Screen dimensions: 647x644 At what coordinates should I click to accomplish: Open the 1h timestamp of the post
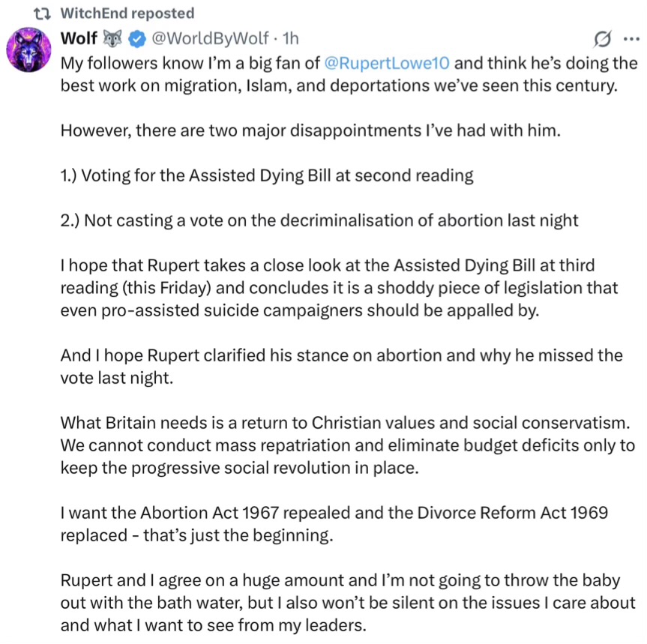(x=290, y=38)
